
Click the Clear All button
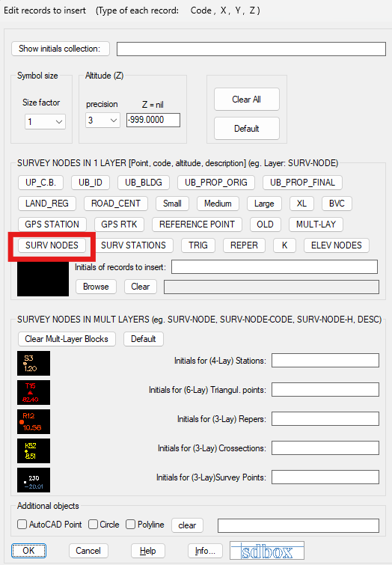[246, 99]
